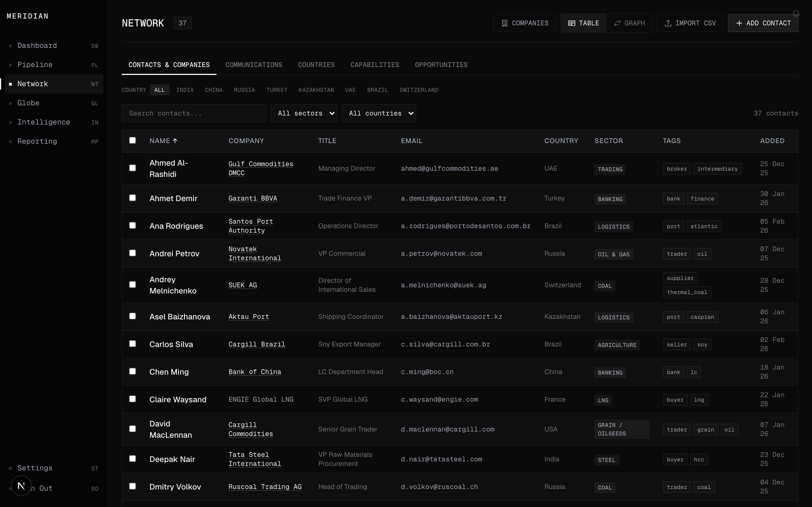
Task: Click Import CSV upload button
Action: pos(690,23)
